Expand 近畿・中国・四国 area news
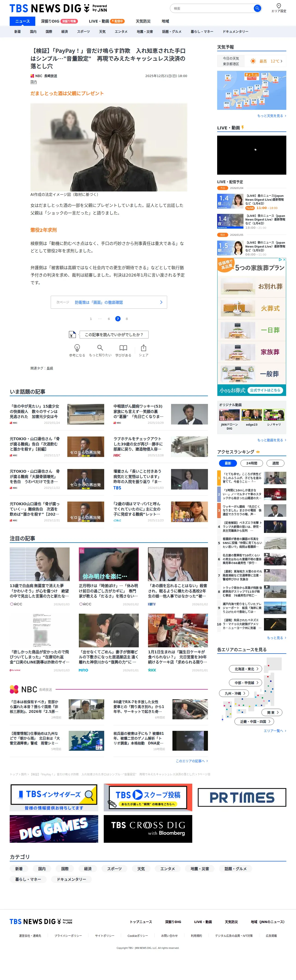This screenshot has height=980, width=296. [254, 721]
